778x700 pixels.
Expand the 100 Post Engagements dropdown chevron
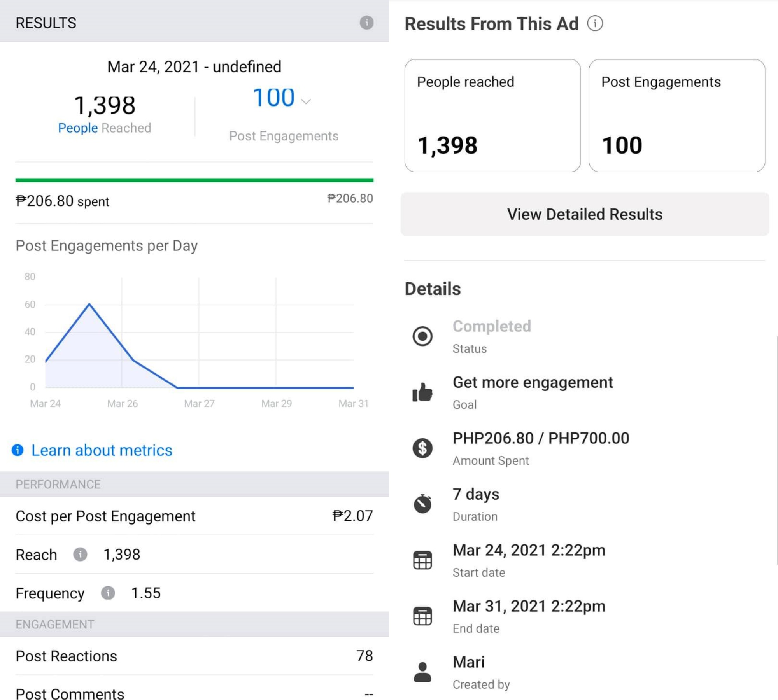point(306,102)
